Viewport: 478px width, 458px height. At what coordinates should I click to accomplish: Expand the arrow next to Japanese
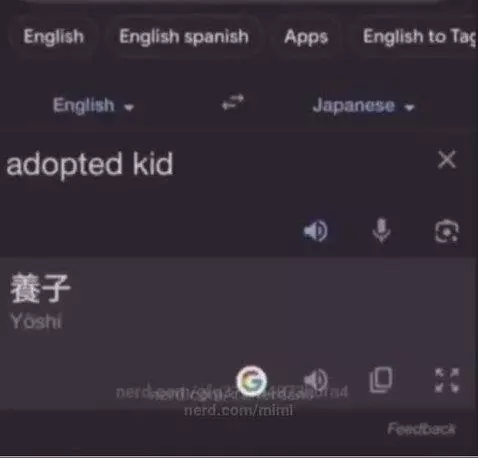click(x=409, y=107)
